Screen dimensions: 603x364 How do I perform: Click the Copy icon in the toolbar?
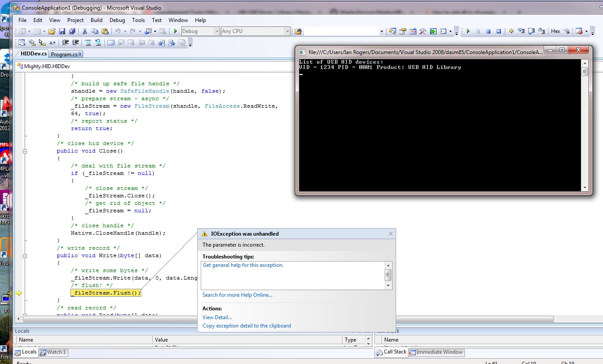click(95, 31)
